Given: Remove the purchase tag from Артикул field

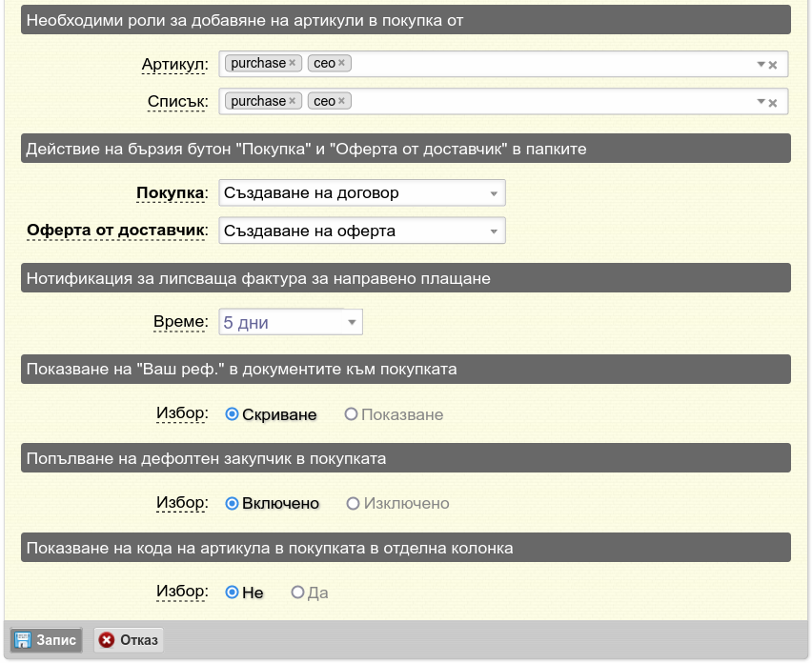Looking at the screenshot, I should (x=292, y=63).
